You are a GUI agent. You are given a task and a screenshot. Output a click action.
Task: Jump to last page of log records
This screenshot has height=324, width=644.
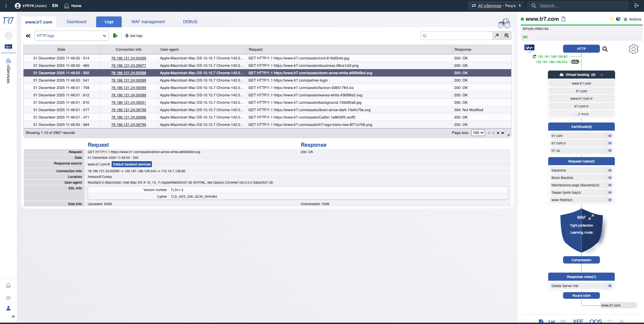(x=503, y=133)
